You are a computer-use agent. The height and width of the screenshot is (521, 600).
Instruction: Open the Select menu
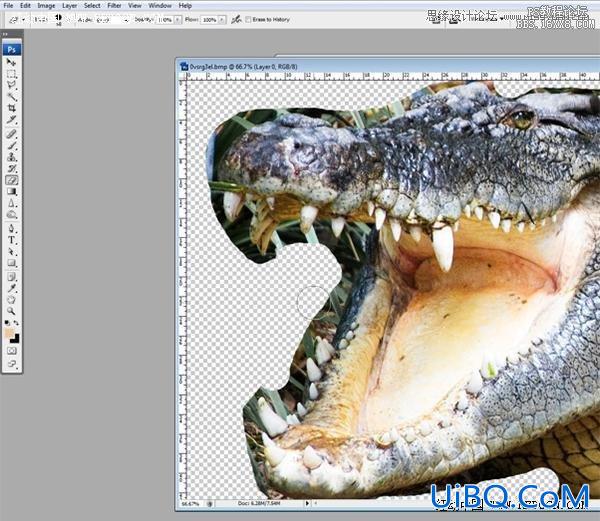(92, 5)
